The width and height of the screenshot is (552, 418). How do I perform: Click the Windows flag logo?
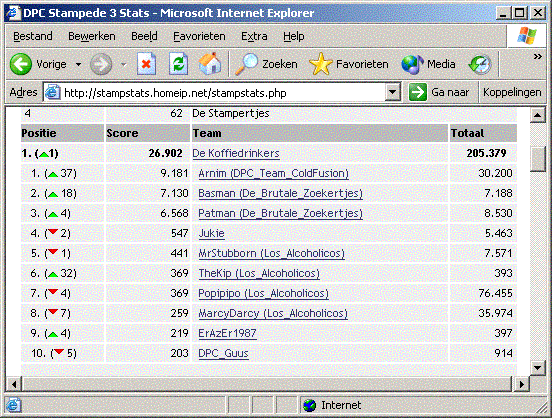tap(527, 36)
